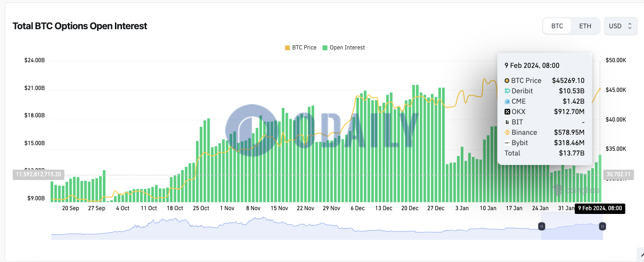Viewport: 644px width, 262px height.
Task: Click the CME $1.42B value
Action: coord(574,101)
